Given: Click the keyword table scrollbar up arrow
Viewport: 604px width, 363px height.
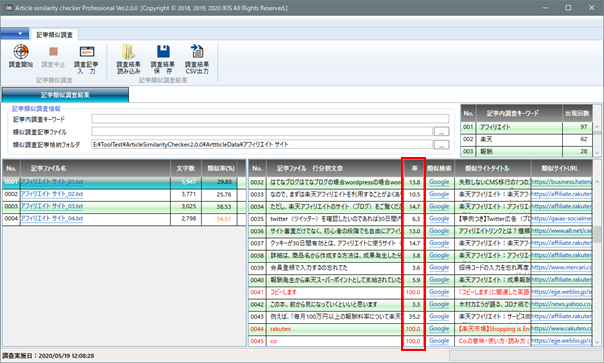Looking at the screenshot, I should tap(597, 127).
